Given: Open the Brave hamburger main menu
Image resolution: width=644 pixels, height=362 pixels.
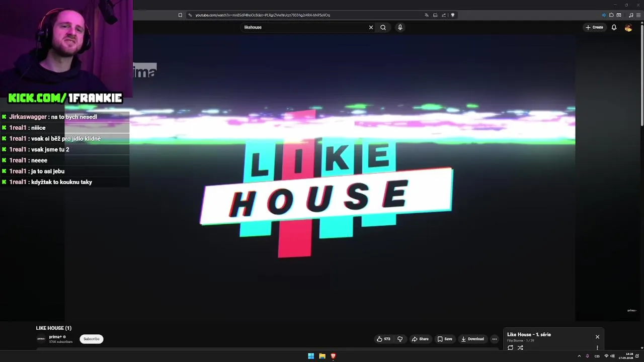Looking at the screenshot, I should [638, 15].
